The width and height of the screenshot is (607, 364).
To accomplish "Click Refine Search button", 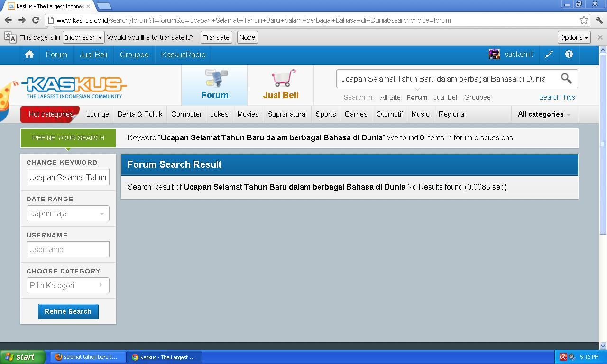I will (68, 311).
